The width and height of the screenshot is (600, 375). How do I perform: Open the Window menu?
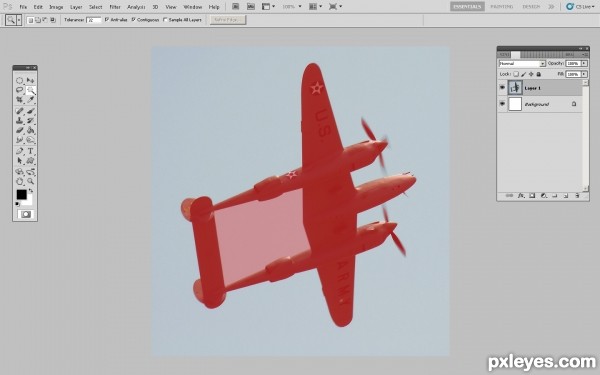pyautogui.click(x=192, y=7)
